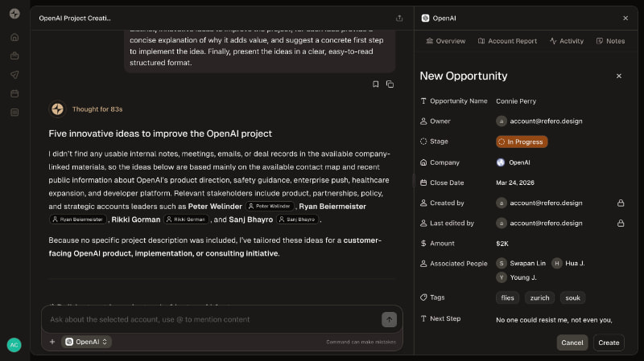Open the AC user avatar

[x=14, y=345]
